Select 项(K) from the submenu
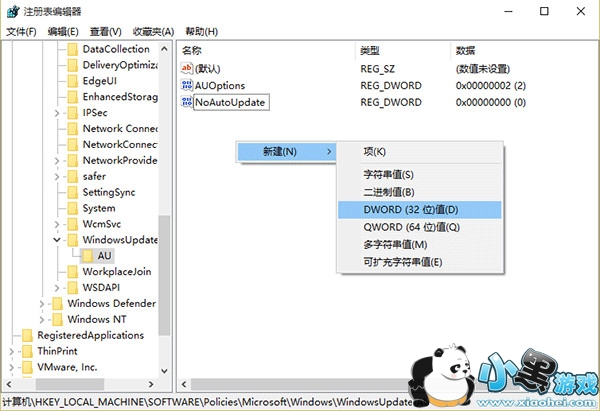Viewport: 600px width, 411px height. pos(420,152)
